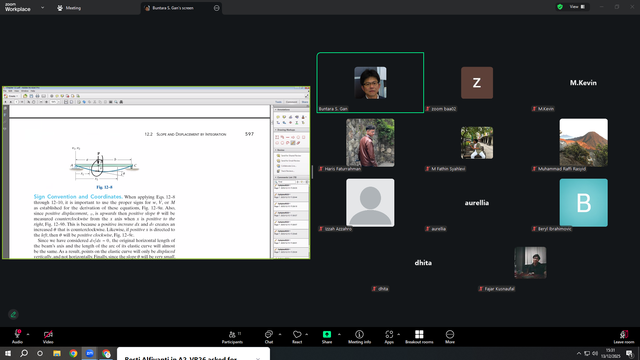Open the notification center in system tray
Viewport: 640px width, 360px height.
pyautogui.click(x=629, y=353)
